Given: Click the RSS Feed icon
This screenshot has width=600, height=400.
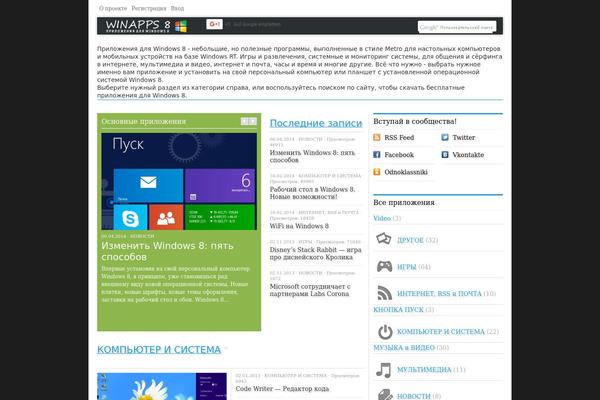Looking at the screenshot, I should pos(377,137).
